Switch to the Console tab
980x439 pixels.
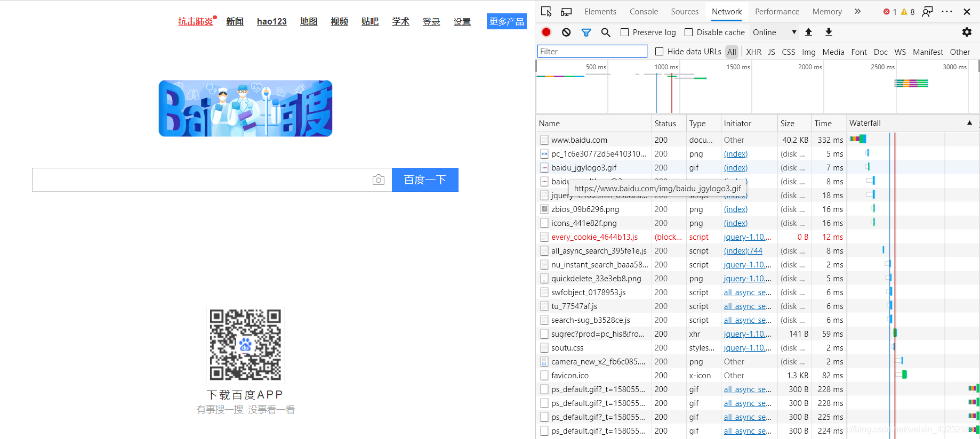644,12
